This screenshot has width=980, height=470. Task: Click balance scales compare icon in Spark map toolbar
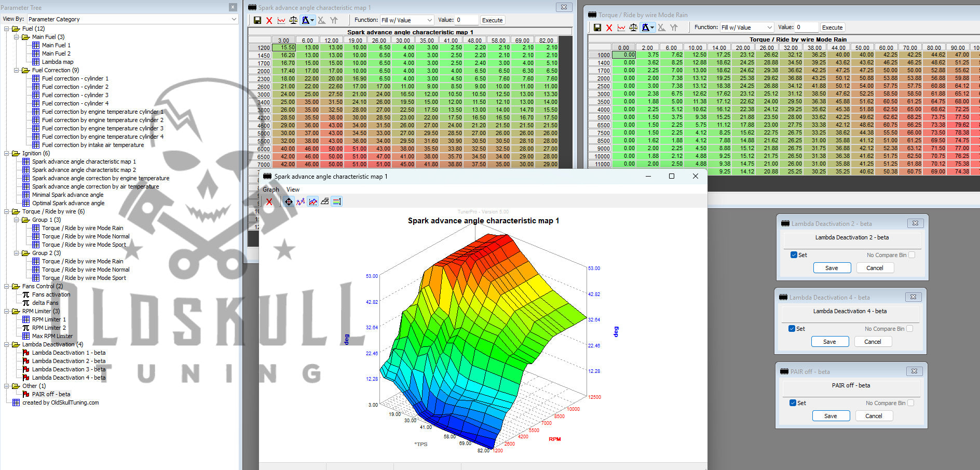point(293,20)
